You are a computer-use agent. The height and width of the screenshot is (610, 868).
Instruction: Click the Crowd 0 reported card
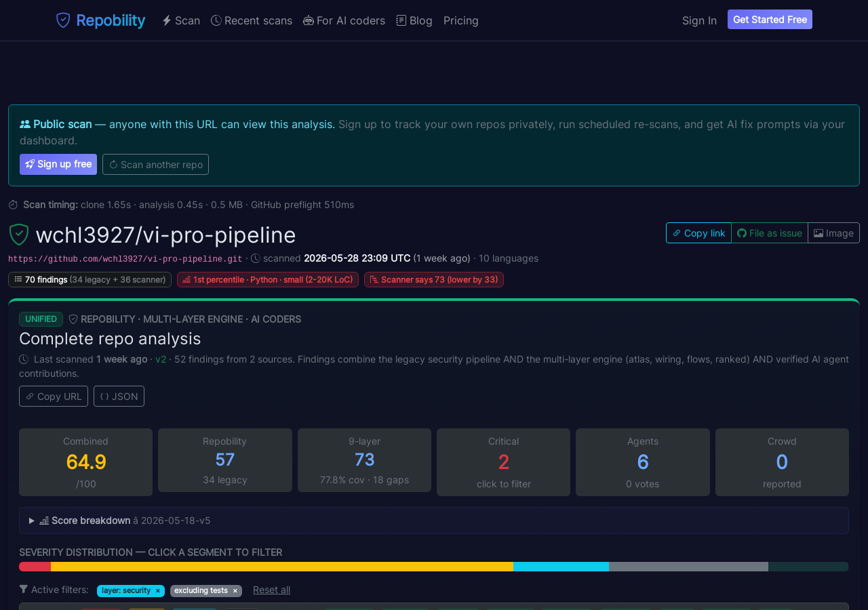(782, 462)
